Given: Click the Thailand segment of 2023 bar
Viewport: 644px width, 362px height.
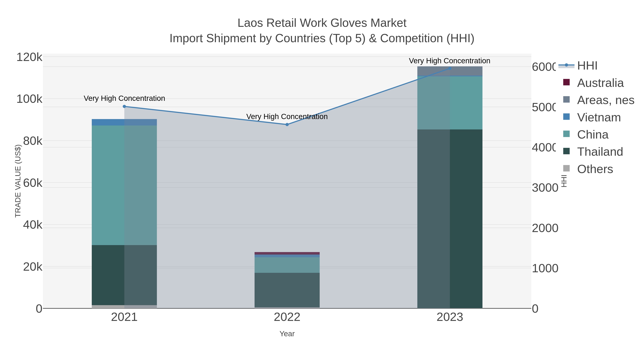Looking at the screenshot, I should (x=450, y=219).
